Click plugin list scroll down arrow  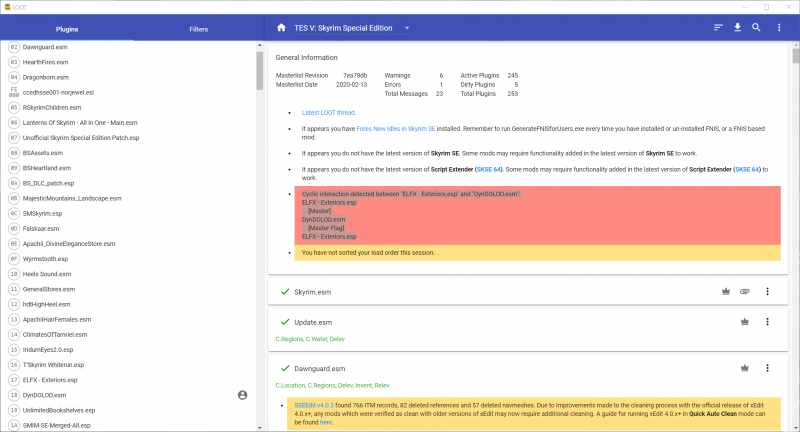pyautogui.click(x=259, y=427)
